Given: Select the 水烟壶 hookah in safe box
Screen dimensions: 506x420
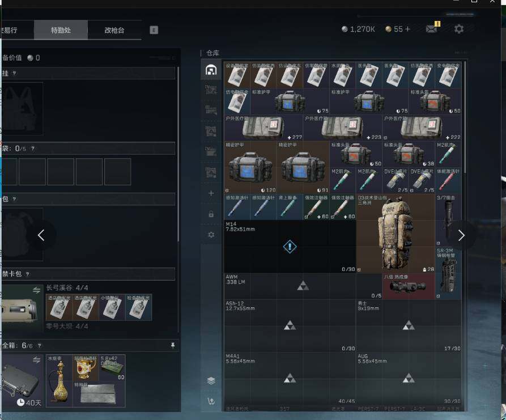Looking at the screenshot, I should coord(59,381).
